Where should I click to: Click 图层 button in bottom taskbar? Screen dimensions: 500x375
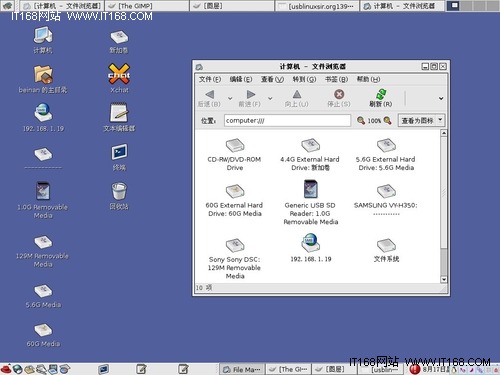point(334,369)
